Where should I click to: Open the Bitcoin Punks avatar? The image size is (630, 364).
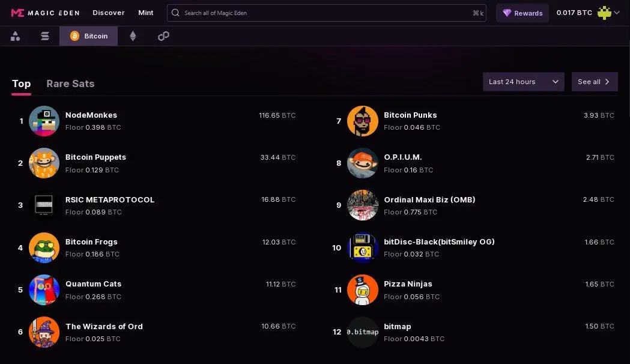coord(362,121)
